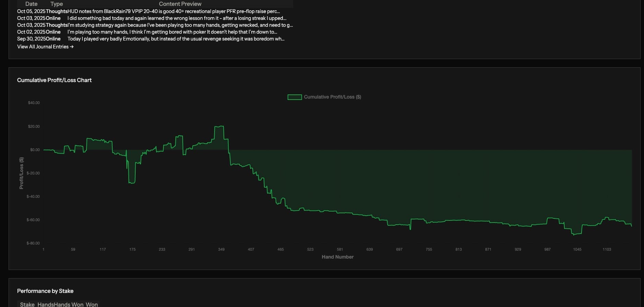Sort journal table by Date header
The width and height of the screenshot is (644, 307).
click(x=31, y=4)
